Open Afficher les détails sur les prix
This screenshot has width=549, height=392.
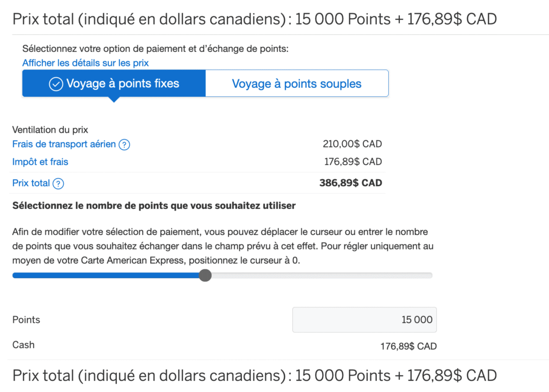85,63
